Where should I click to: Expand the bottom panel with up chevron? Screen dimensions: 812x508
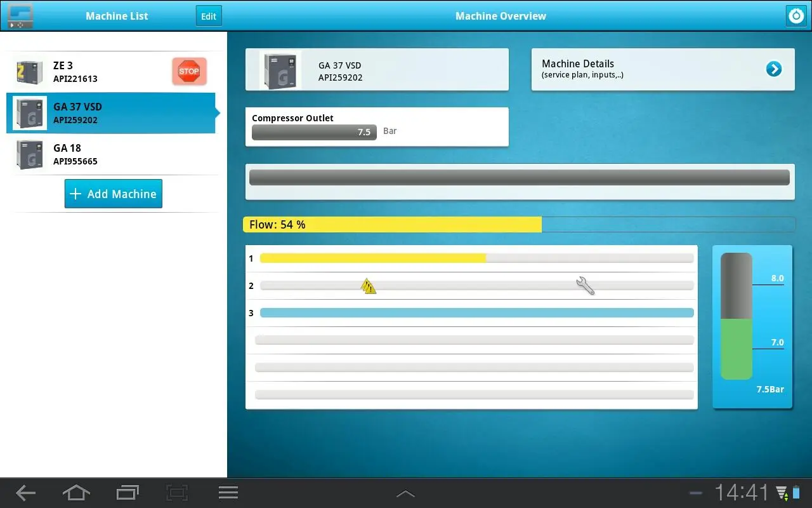pos(405,493)
